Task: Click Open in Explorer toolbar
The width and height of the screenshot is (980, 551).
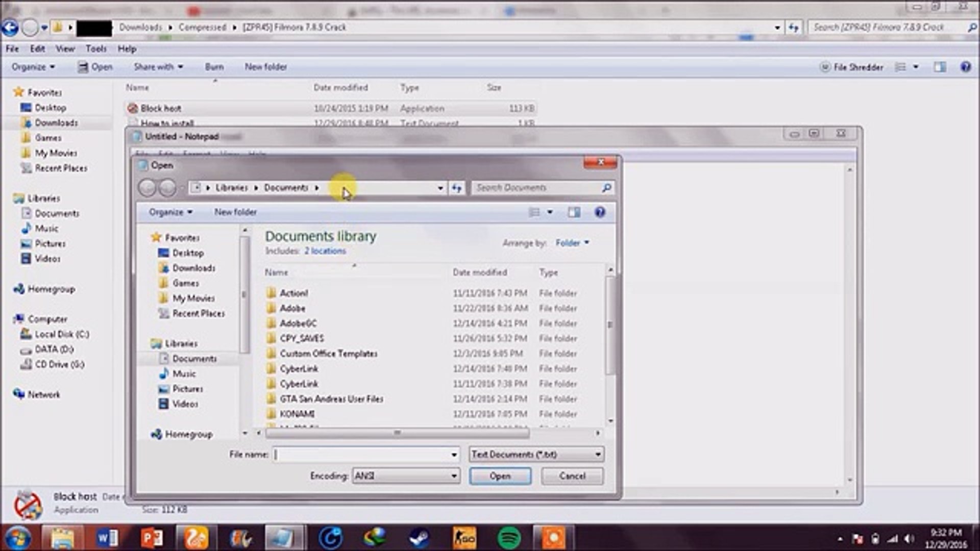Action: (95, 67)
